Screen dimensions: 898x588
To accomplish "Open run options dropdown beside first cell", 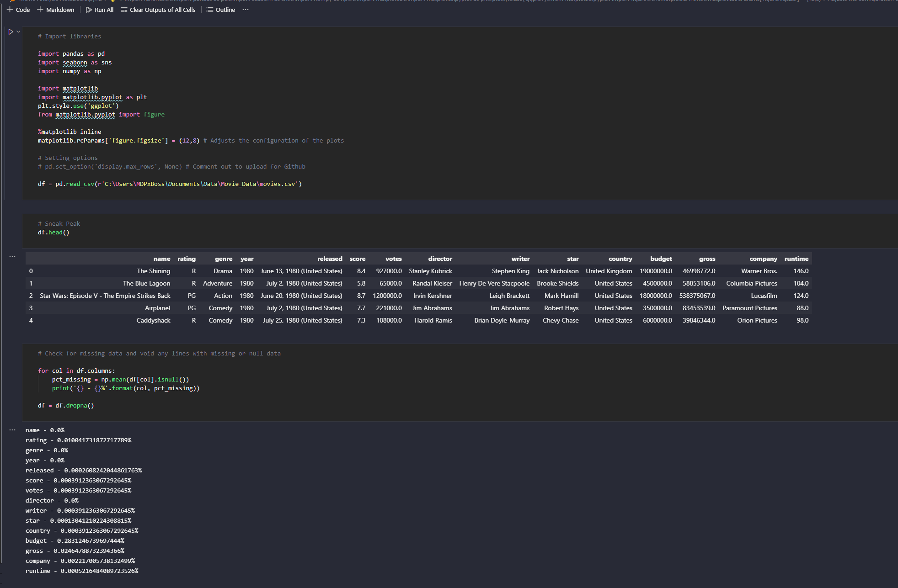I will (18, 32).
